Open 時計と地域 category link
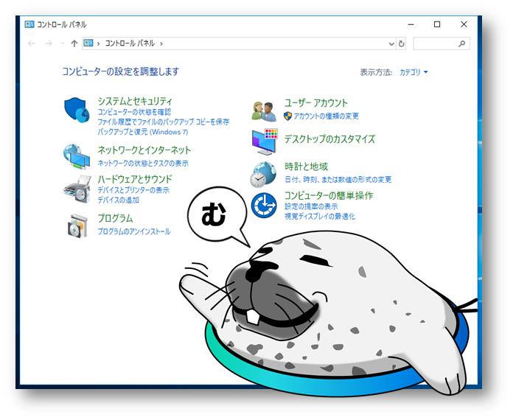 (306, 167)
